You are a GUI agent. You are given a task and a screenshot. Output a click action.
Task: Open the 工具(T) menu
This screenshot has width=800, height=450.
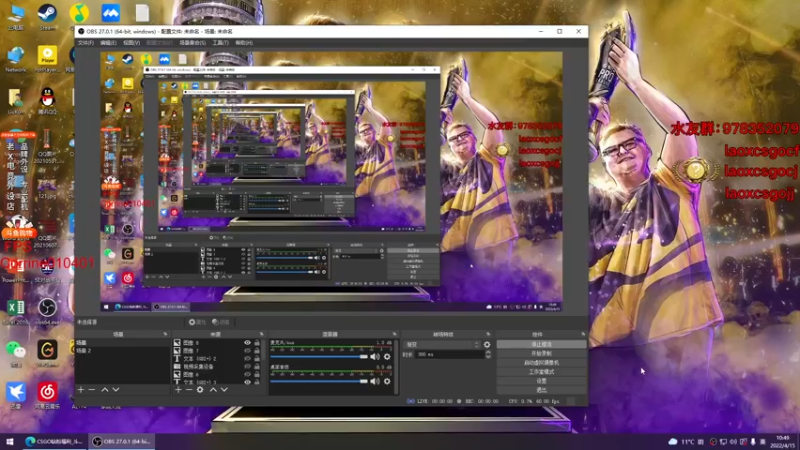pyautogui.click(x=220, y=43)
